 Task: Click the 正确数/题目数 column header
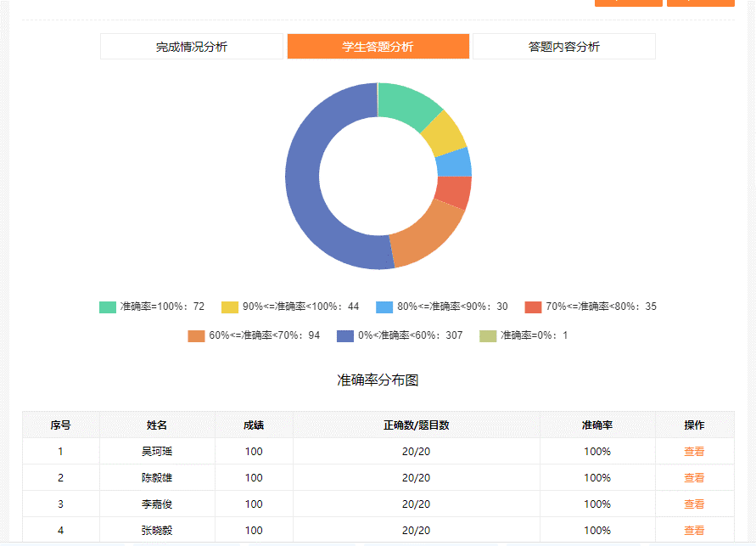coord(415,425)
